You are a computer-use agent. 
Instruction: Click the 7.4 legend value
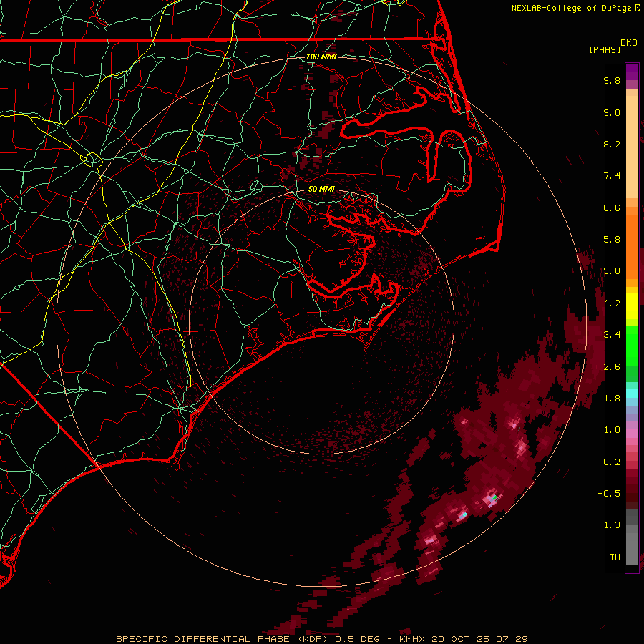tap(612, 176)
